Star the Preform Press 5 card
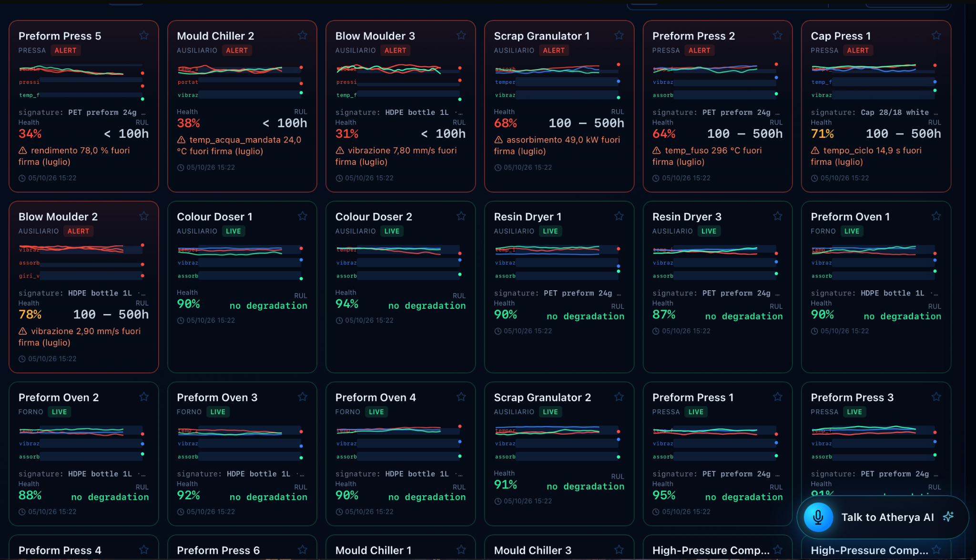 point(144,35)
